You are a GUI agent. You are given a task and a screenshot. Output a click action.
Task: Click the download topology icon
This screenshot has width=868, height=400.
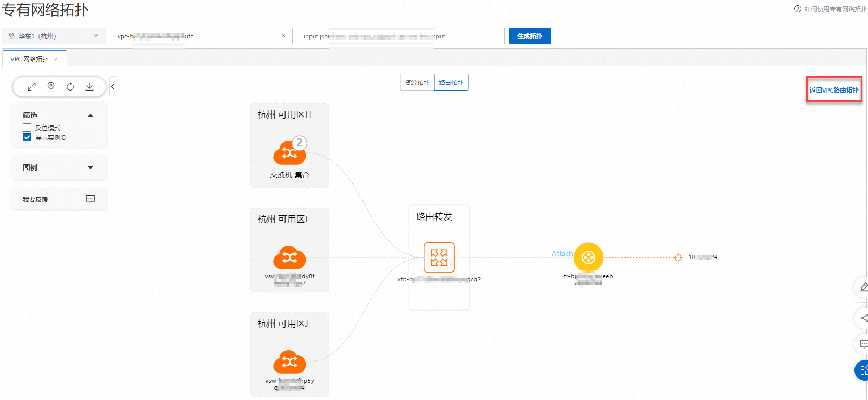click(89, 87)
